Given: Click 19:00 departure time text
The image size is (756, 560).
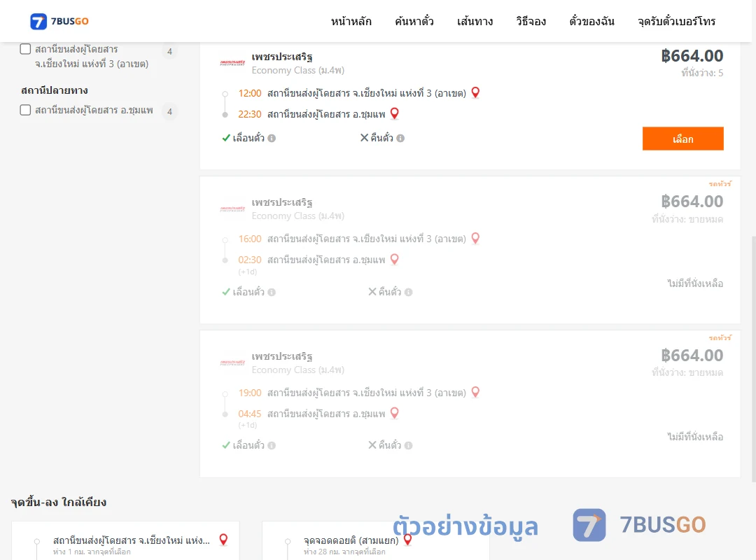Looking at the screenshot, I should [250, 393].
